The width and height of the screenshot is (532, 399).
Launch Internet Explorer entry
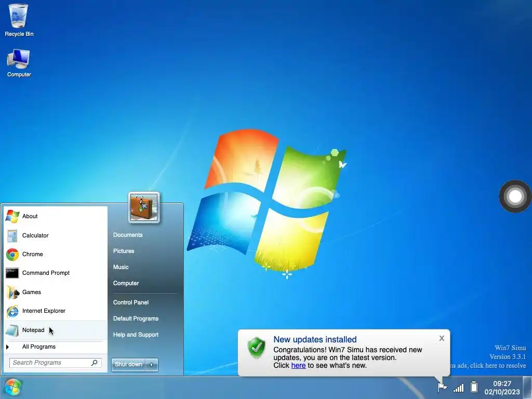(x=56, y=311)
